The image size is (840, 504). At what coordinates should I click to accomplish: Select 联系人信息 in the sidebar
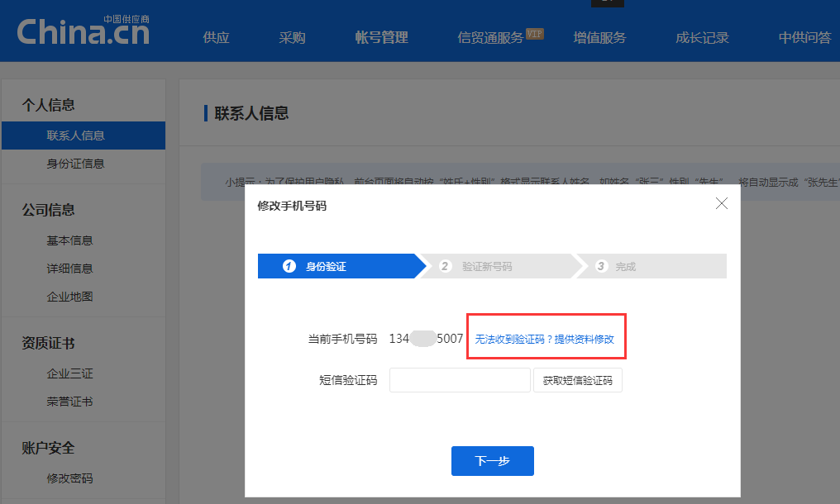coord(84,136)
